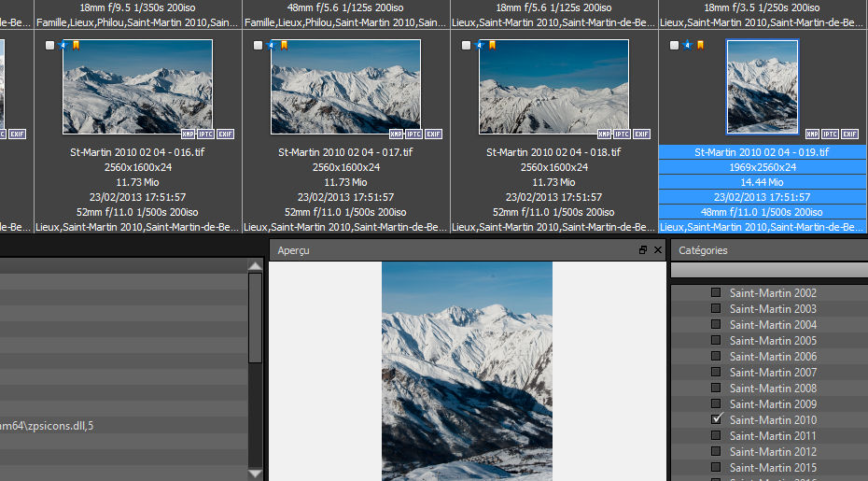Click the star rating icon on 018.tif thumbnail

480,45
